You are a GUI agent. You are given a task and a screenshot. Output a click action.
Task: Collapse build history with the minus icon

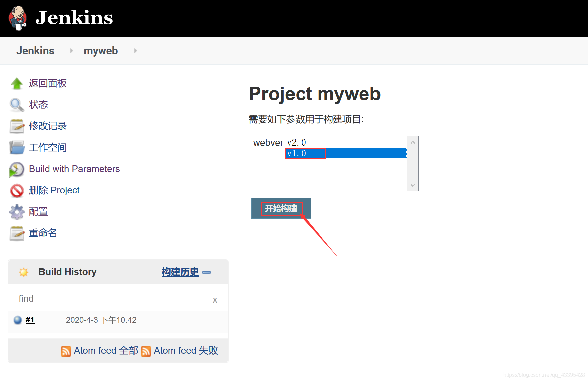click(x=206, y=272)
